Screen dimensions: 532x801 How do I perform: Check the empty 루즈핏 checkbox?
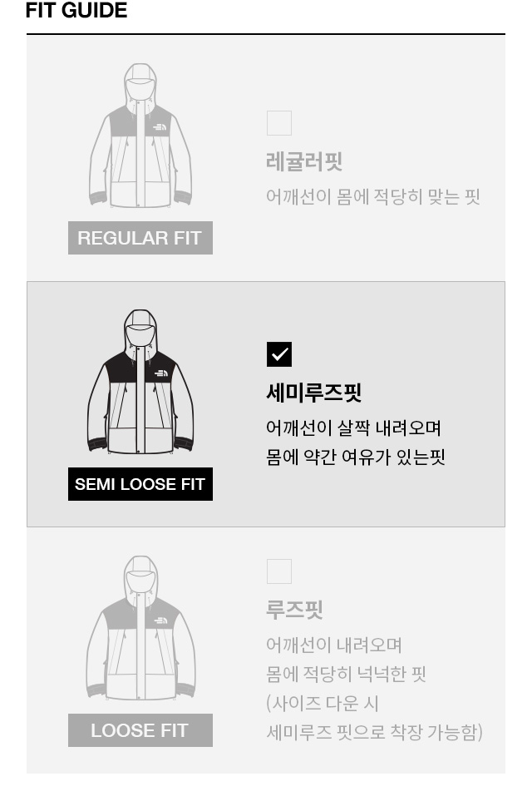click(x=279, y=571)
